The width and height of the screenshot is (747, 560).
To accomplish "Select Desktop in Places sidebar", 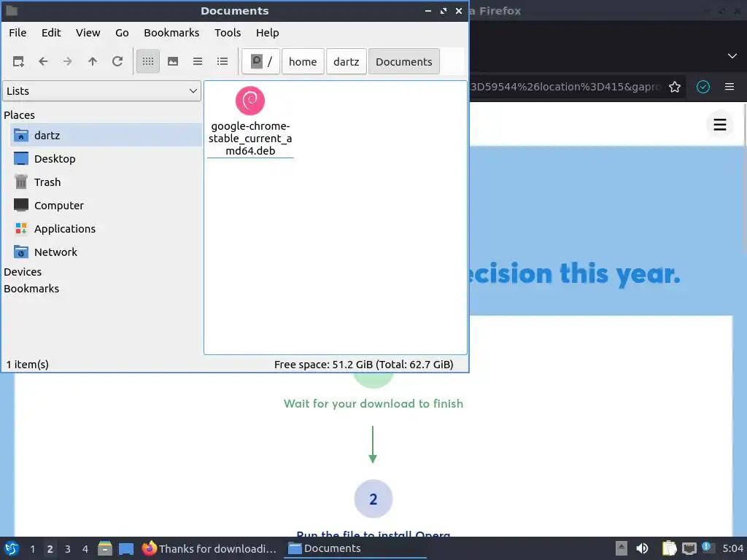I will click(x=106, y=158).
